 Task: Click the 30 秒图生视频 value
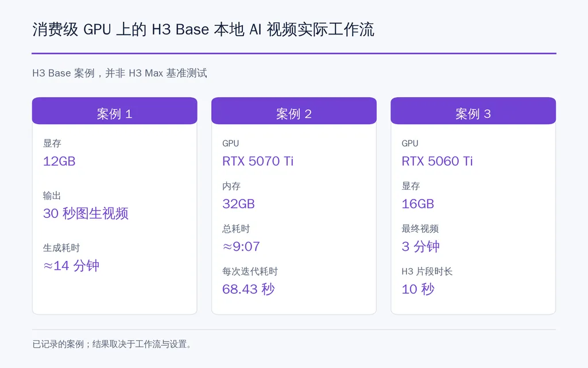[x=86, y=213]
